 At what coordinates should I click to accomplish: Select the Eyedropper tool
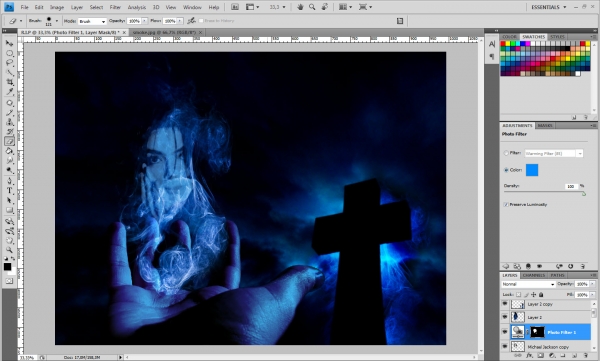[9, 91]
